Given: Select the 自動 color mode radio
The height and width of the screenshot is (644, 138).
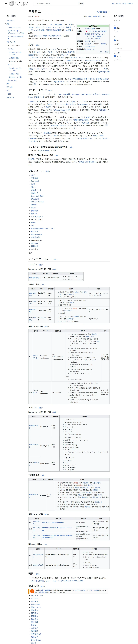Looking at the screenshot, I should [115, 53].
